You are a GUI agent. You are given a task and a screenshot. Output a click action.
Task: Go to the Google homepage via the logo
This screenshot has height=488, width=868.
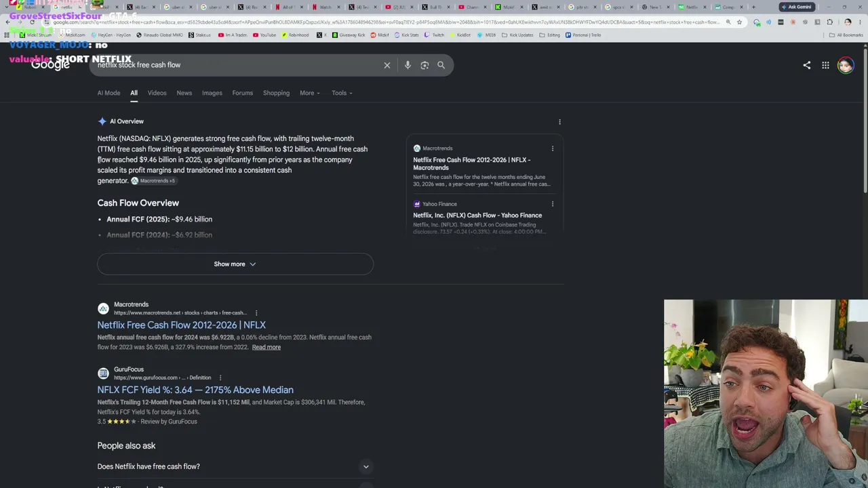pyautogui.click(x=50, y=65)
